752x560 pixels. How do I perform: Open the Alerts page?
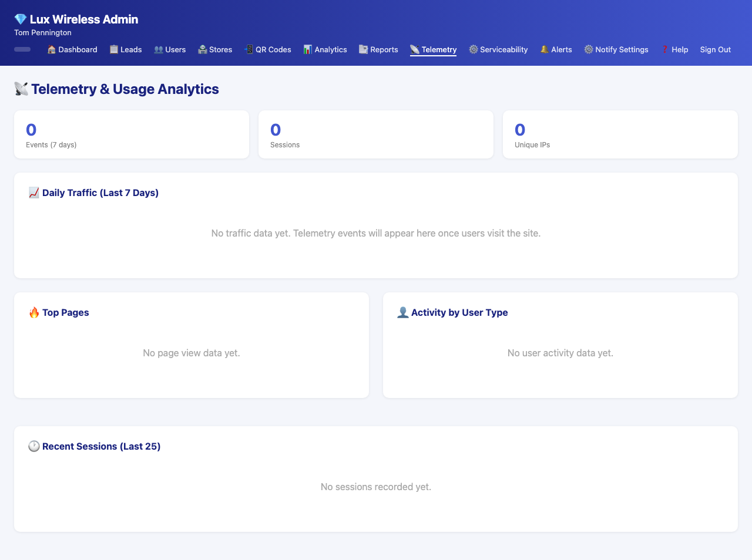[556, 50]
